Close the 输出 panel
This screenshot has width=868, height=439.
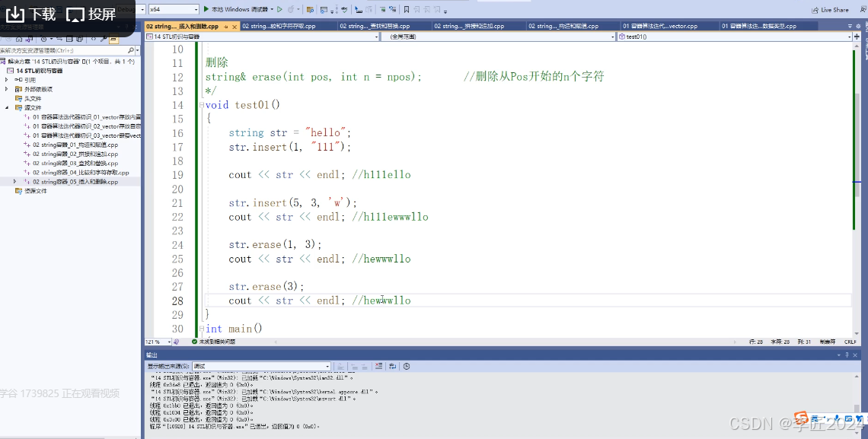[855, 355]
